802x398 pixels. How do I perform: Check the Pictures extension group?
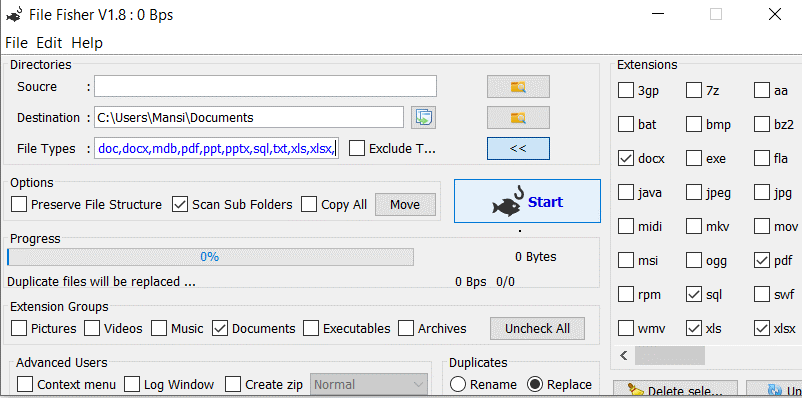pos(19,328)
